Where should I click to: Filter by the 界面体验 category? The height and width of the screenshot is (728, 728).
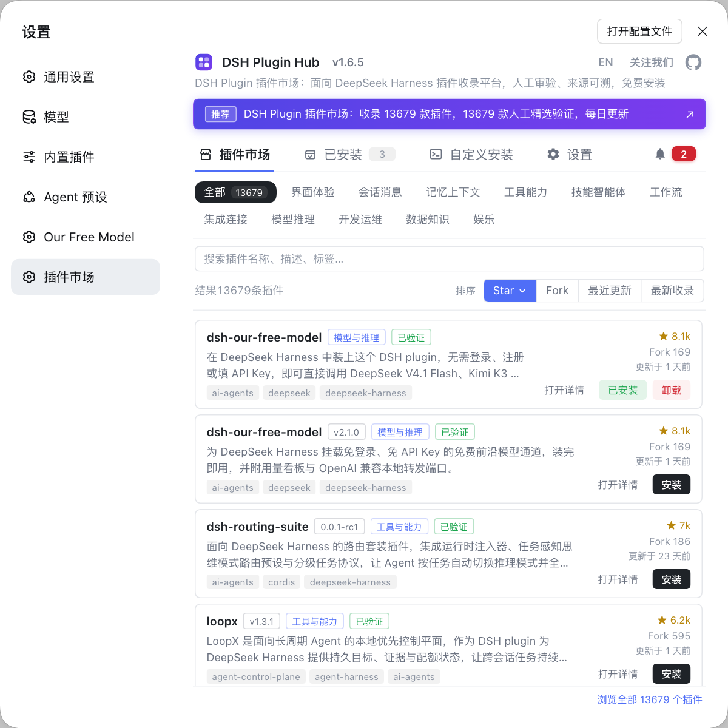point(313,192)
